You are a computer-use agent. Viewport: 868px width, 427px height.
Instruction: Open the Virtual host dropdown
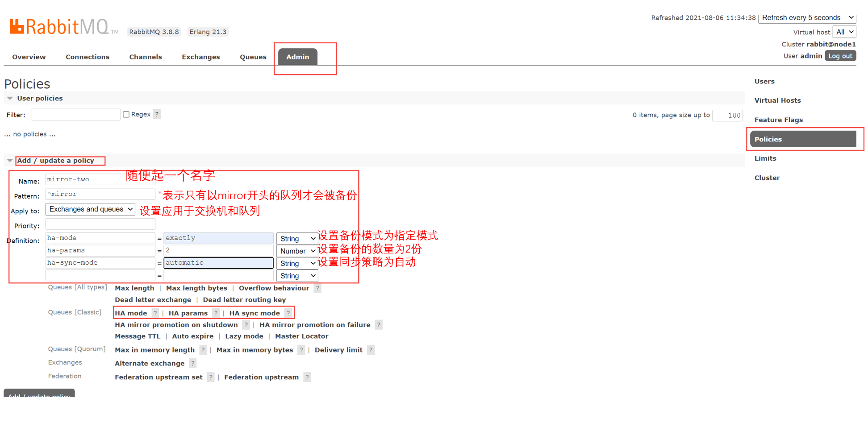point(844,32)
